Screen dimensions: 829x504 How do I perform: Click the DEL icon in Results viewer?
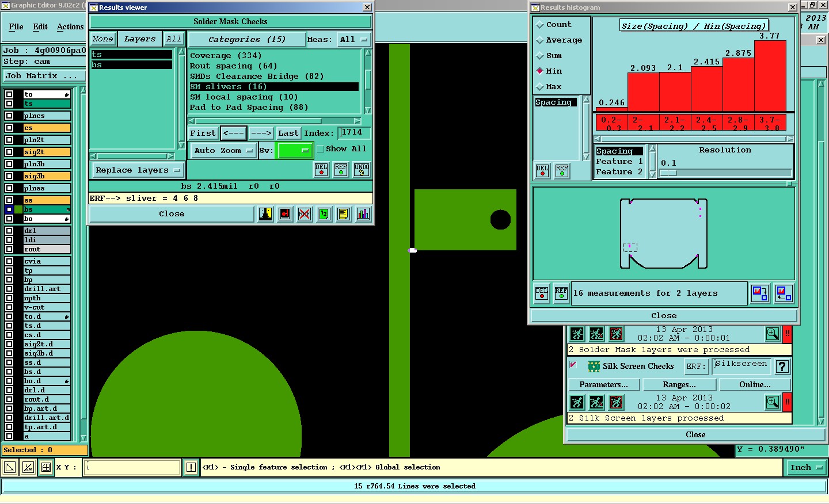pyautogui.click(x=321, y=169)
